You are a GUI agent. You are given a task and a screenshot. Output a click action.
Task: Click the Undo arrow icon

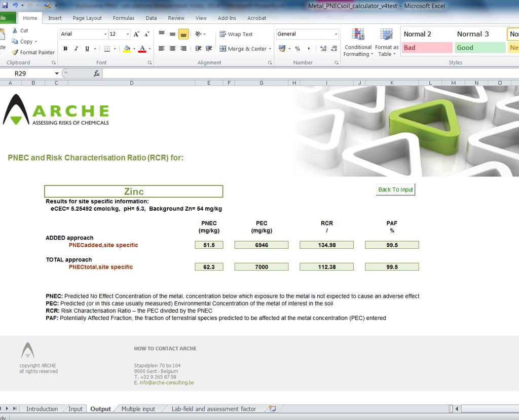15,5
